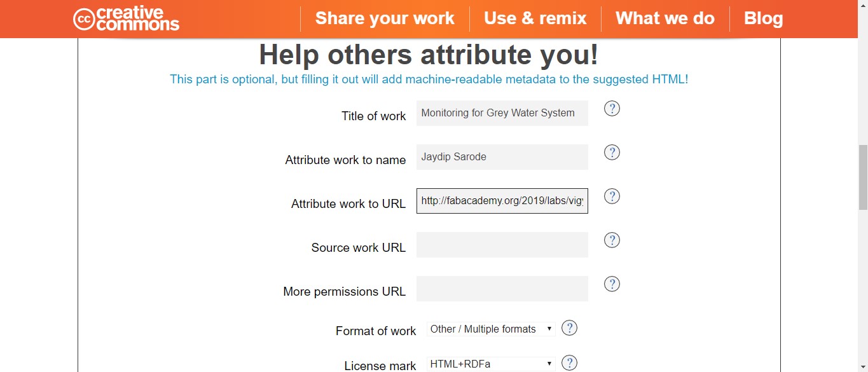Show help for License mark field
This screenshot has width=868, height=372.
(570, 363)
